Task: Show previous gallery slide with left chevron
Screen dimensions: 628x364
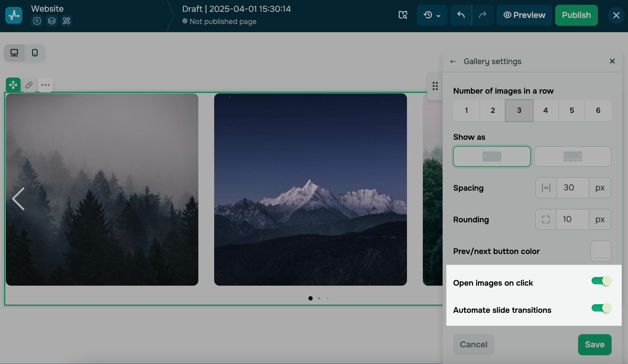Action: point(18,199)
